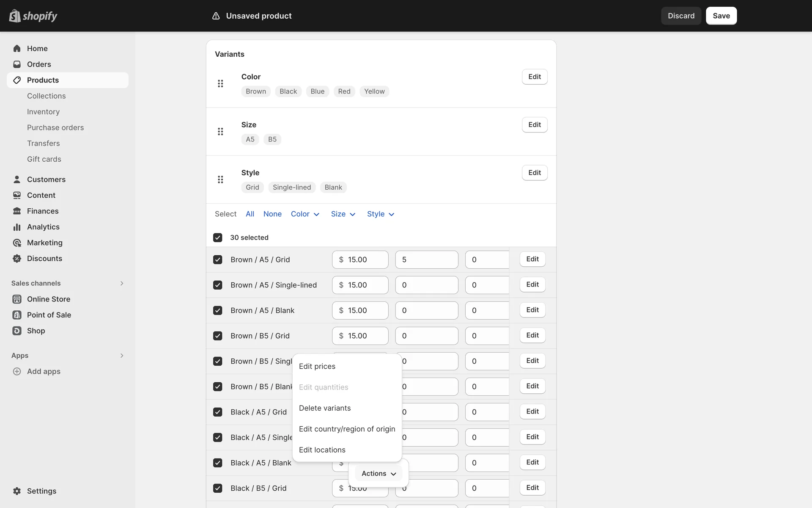Open Home via its house icon
The image size is (812, 508).
click(17, 48)
